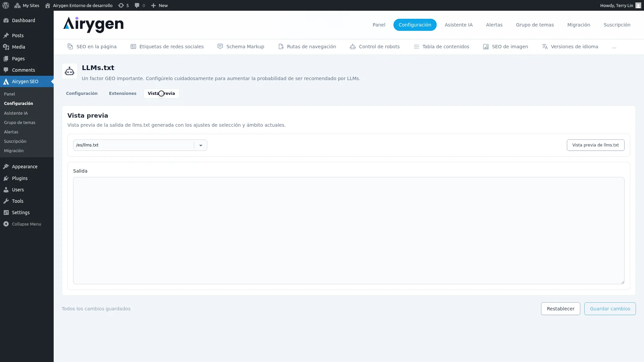Open Grupo de temas top tab
644x362 pixels.
(x=535, y=25)
